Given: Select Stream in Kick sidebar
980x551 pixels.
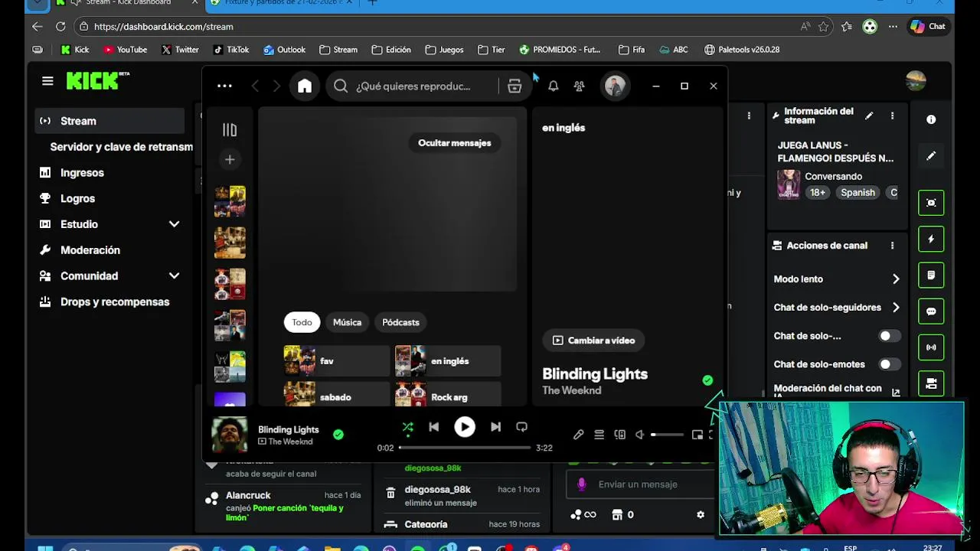Looking at the screenshot, I should (110, 121).
